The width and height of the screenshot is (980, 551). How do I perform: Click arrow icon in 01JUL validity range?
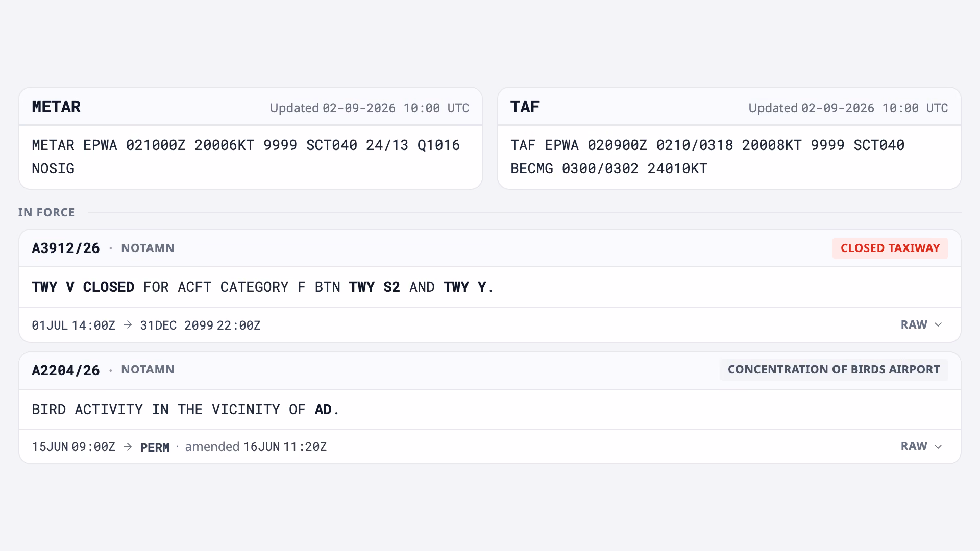point(128,325)
